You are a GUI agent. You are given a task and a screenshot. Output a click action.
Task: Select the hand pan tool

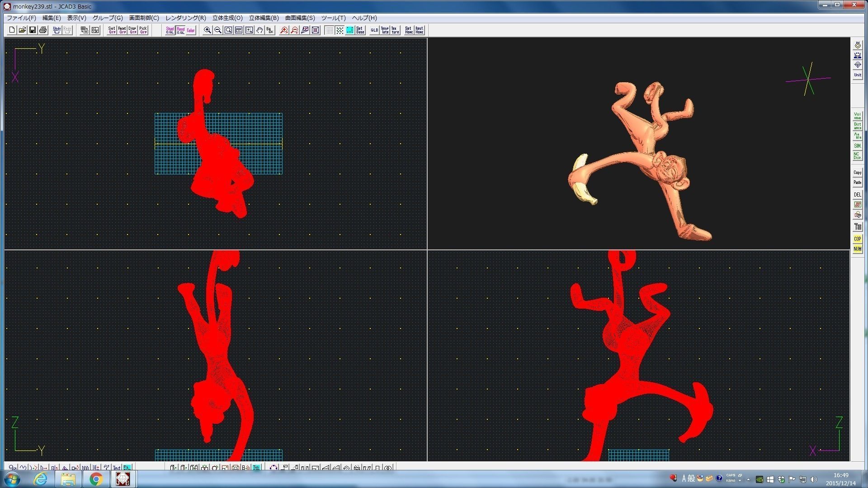pyautogui.click(x=259, y=30)
